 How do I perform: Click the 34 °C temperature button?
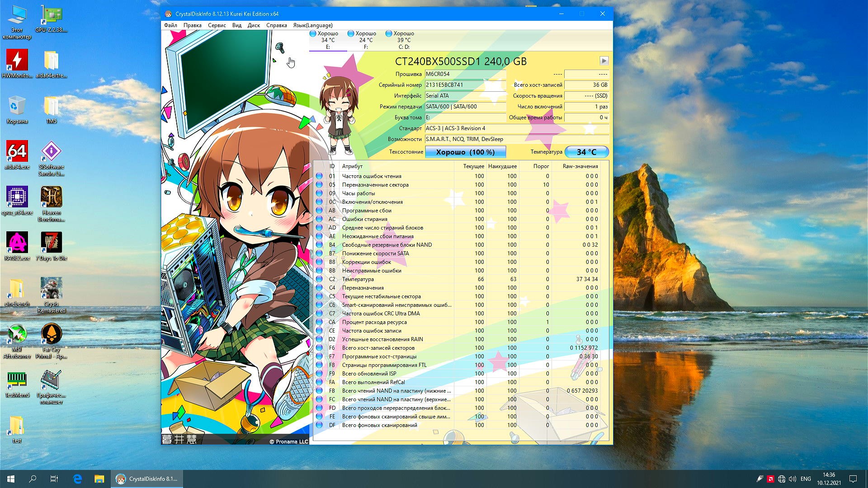click(x=586, y=152)
